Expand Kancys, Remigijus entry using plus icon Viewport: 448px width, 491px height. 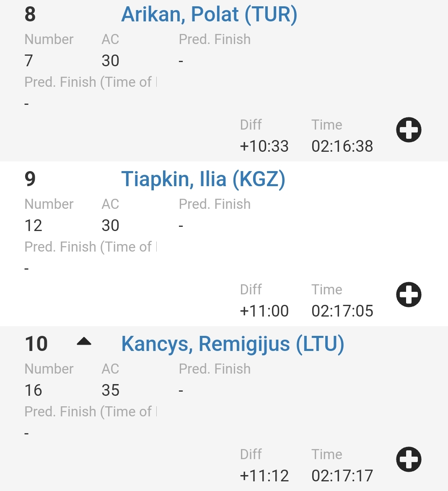click(409, 460)
